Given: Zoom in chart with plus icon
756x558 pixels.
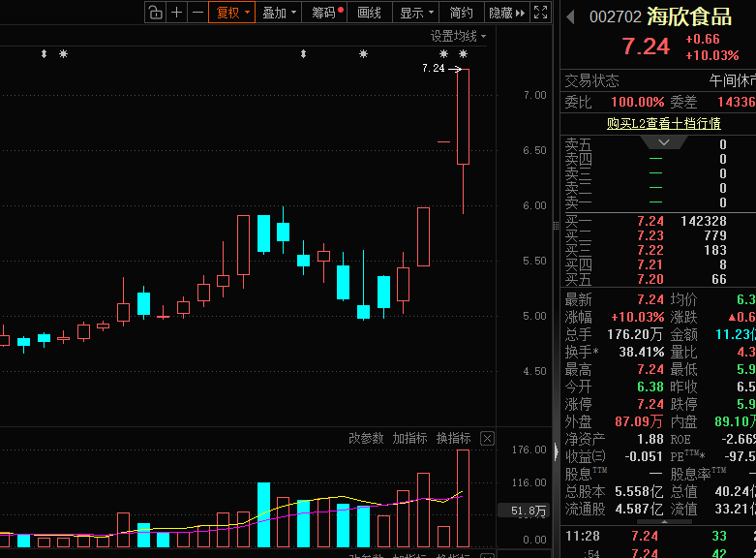Looking at the screenshot, I should pyautogui.click(x=177, y=13).
